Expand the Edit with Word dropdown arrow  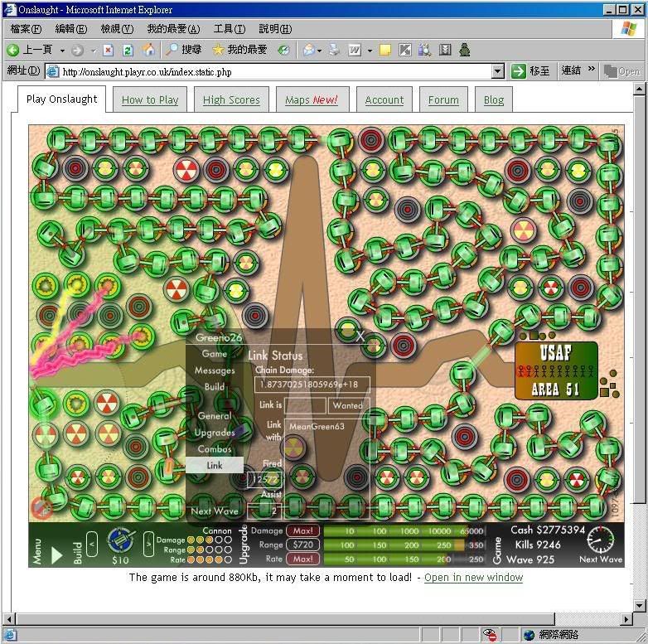click(370, 51)
